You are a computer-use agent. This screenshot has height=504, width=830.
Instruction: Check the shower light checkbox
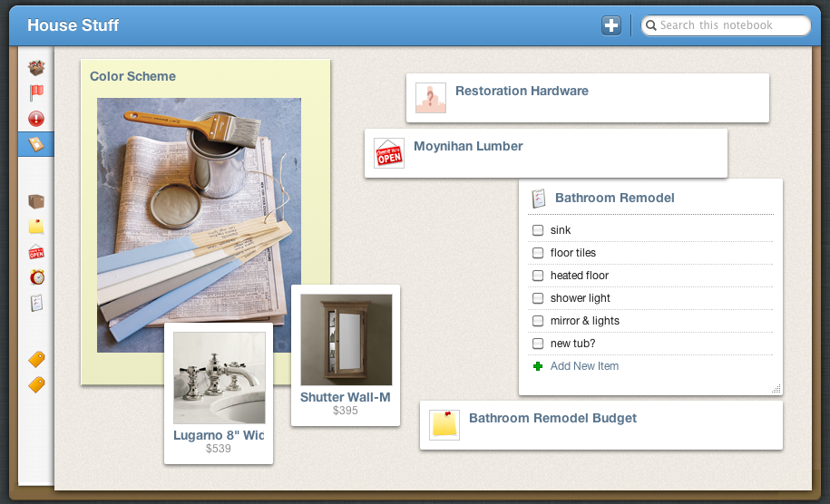coord(538,298)
